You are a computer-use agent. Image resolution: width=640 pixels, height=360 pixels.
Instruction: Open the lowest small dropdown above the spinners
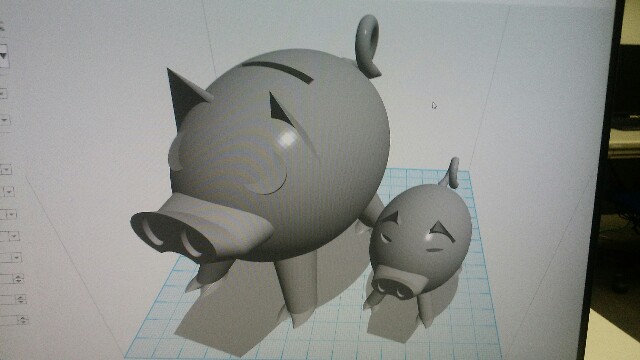[16, 258]
